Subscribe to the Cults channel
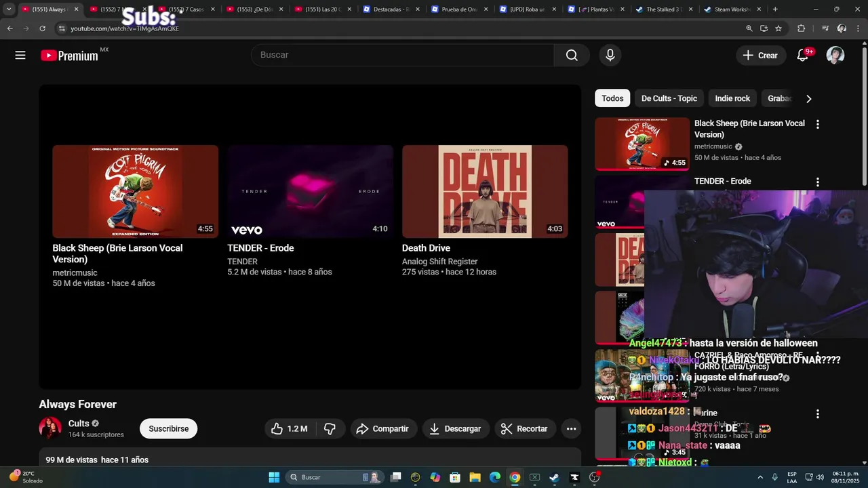This screenshot has width=868, height=488. 168,428
